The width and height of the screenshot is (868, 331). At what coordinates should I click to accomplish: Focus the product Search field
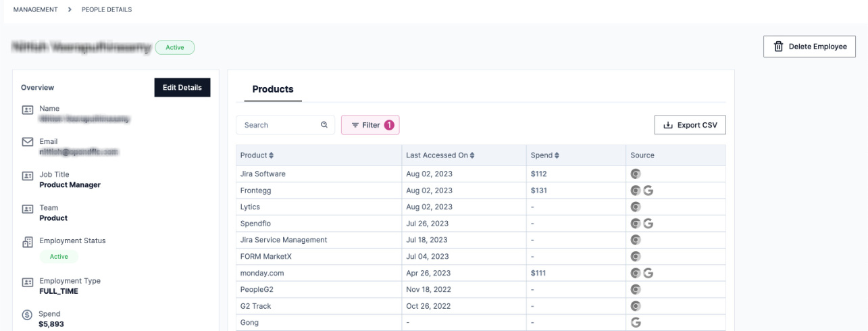(x=285, y=125)
